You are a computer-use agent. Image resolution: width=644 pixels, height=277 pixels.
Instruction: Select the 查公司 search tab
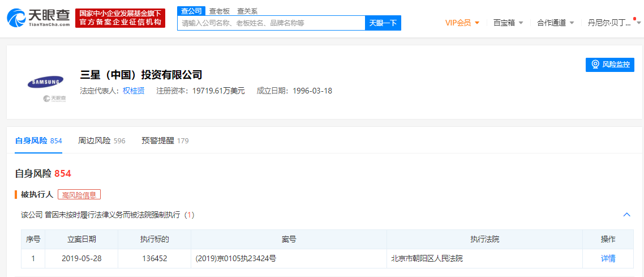tap(191, 11)
